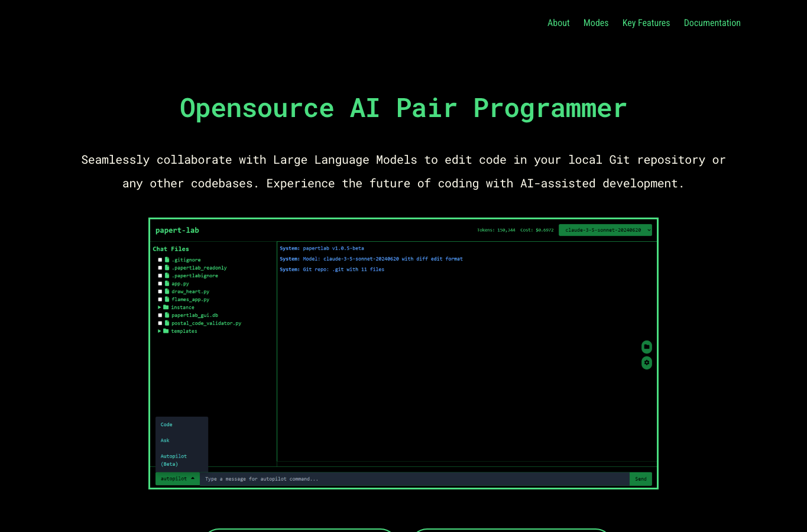The height and width of the screenshot is (532, 807).
Task: Open the Documentation nav link
Action: [712, 23]
